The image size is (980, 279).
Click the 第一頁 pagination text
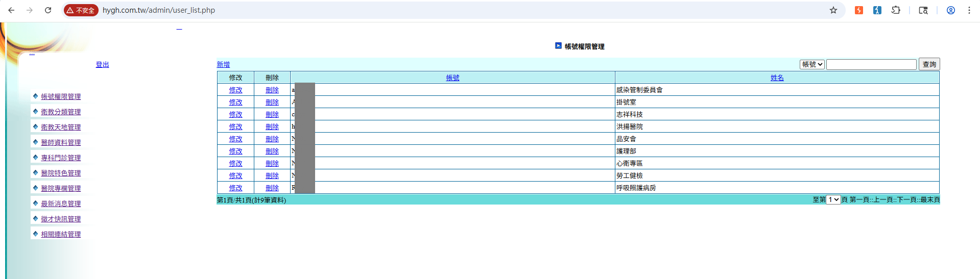point(859,200)
